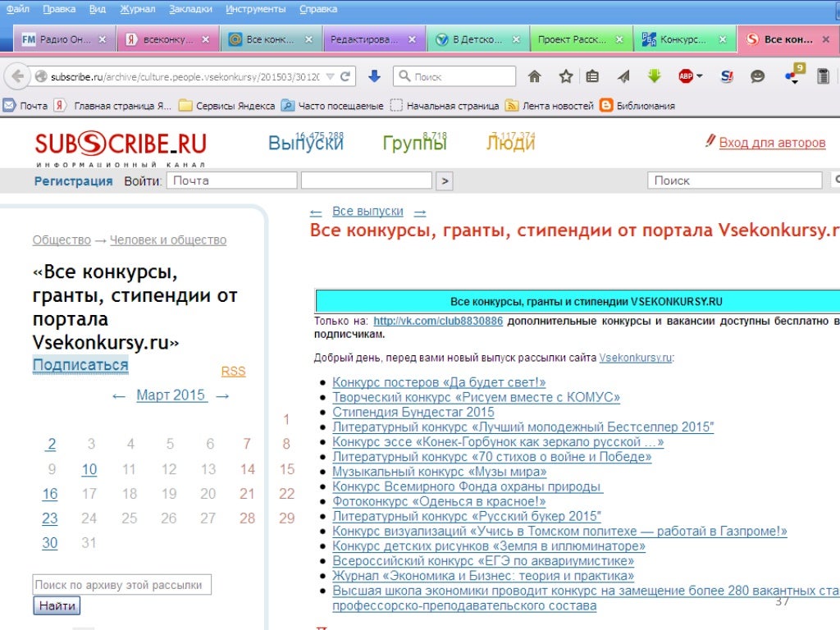This screenshot has height=630, width=840.
Task: Submit login with the > button
Action: [x=445, y=181]
